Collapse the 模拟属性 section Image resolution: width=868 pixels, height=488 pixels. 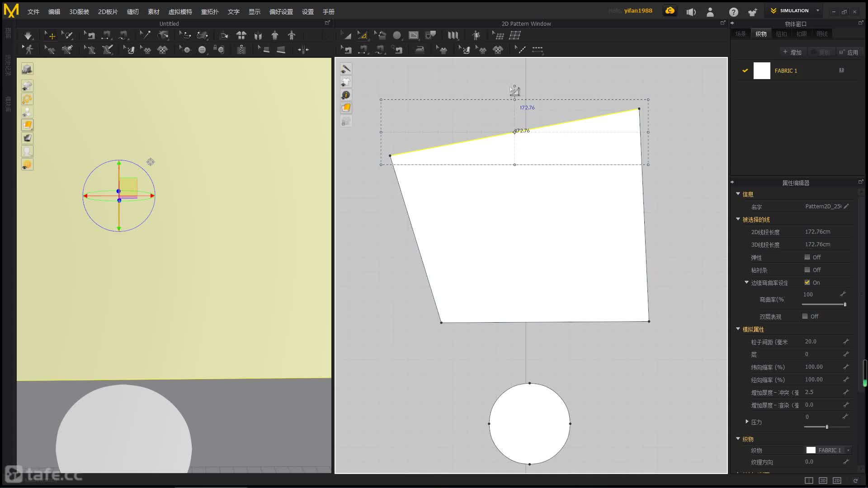[x=738, y=329]
